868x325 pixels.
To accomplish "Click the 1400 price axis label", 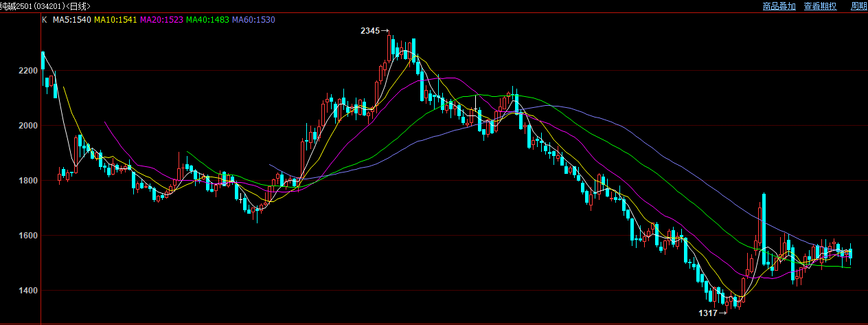I will [x=29, y=291].
